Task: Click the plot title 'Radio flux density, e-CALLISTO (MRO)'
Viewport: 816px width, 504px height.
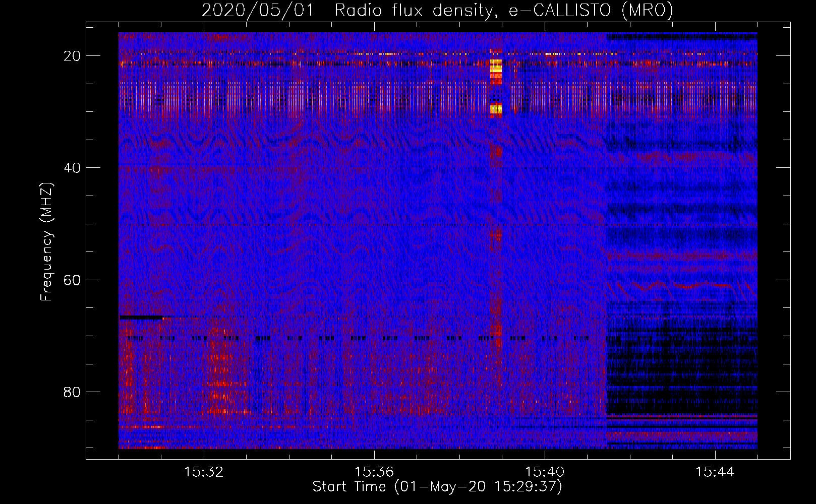Action: [503, 10]
